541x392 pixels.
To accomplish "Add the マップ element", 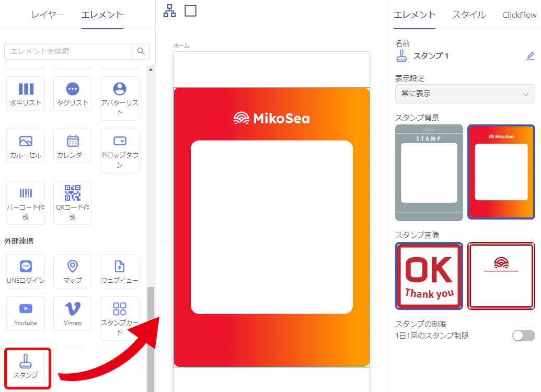I will point(73,271).
